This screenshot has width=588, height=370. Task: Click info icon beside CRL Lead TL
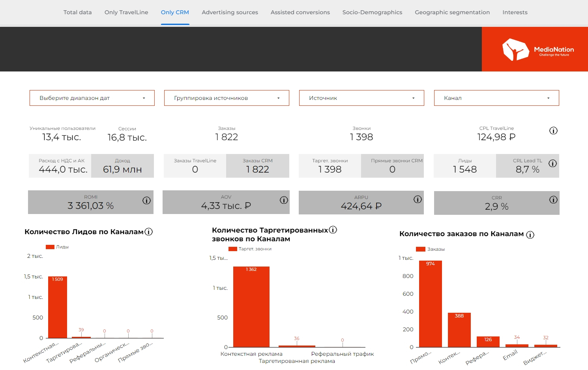[552, 163]
